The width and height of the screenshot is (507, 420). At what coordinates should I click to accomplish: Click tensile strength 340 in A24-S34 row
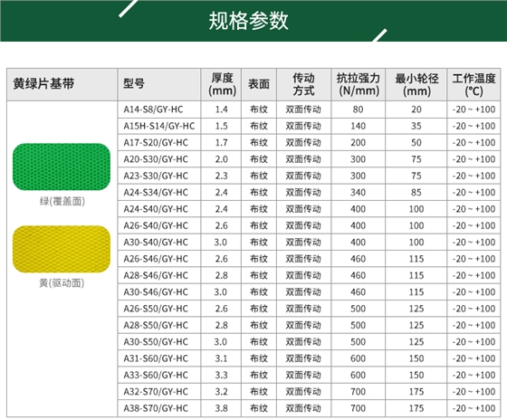coord(359,193)
